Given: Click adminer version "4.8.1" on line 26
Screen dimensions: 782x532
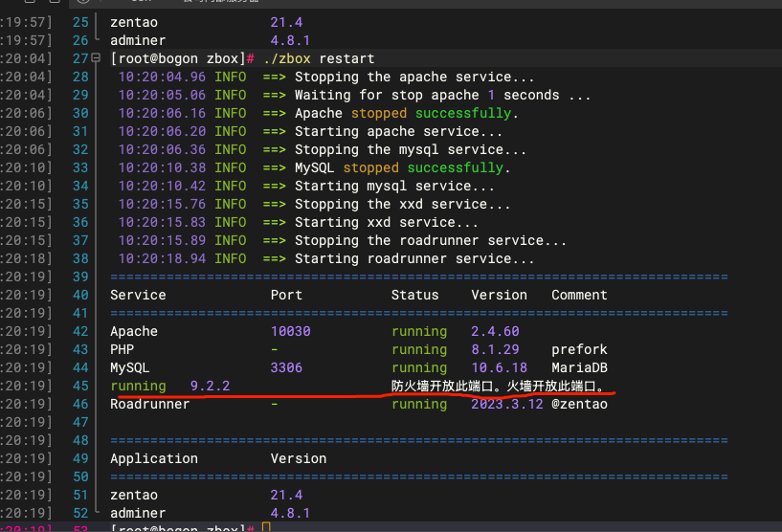Looking at the screenshot, I should coord(290,40).
